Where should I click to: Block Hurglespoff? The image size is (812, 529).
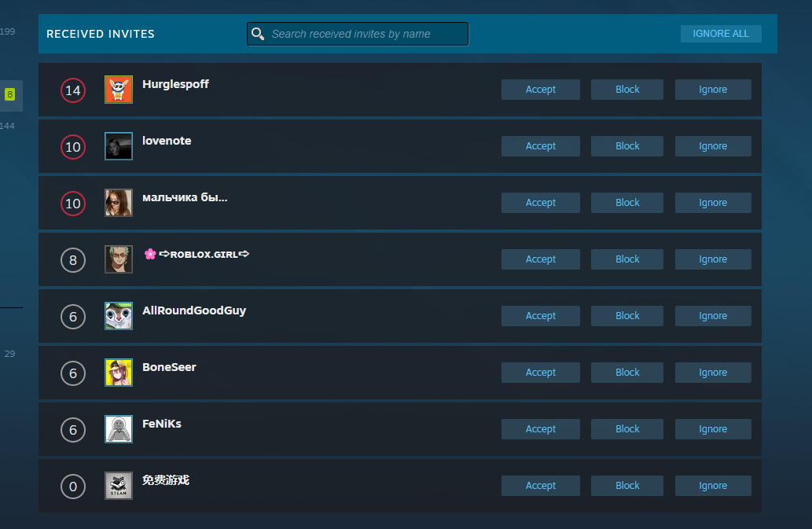[x=627, y=90]
